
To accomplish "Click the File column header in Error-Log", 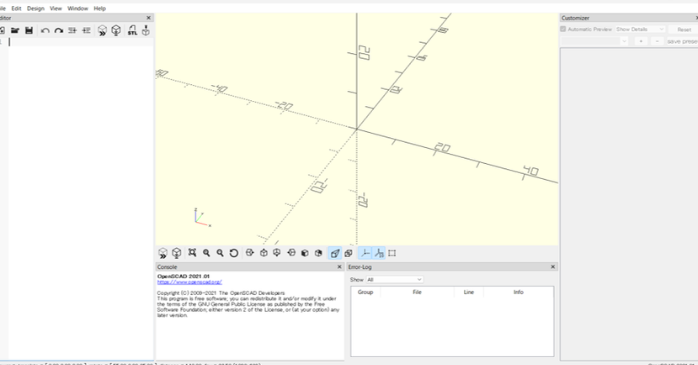I will tap(417, 292).
